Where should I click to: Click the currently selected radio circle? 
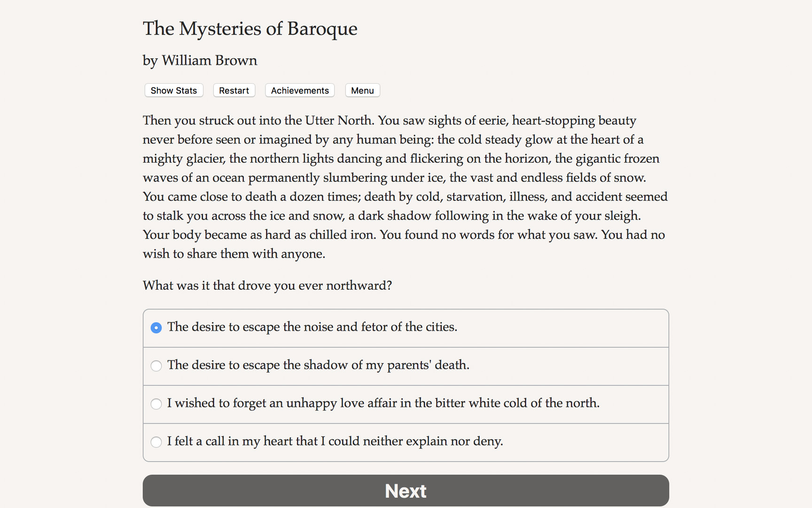[156, 327]
